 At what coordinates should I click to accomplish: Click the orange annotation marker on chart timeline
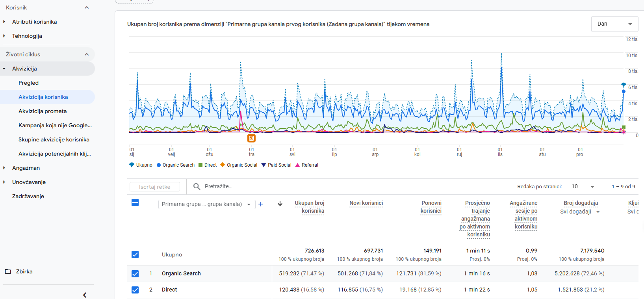coord(251,138)
